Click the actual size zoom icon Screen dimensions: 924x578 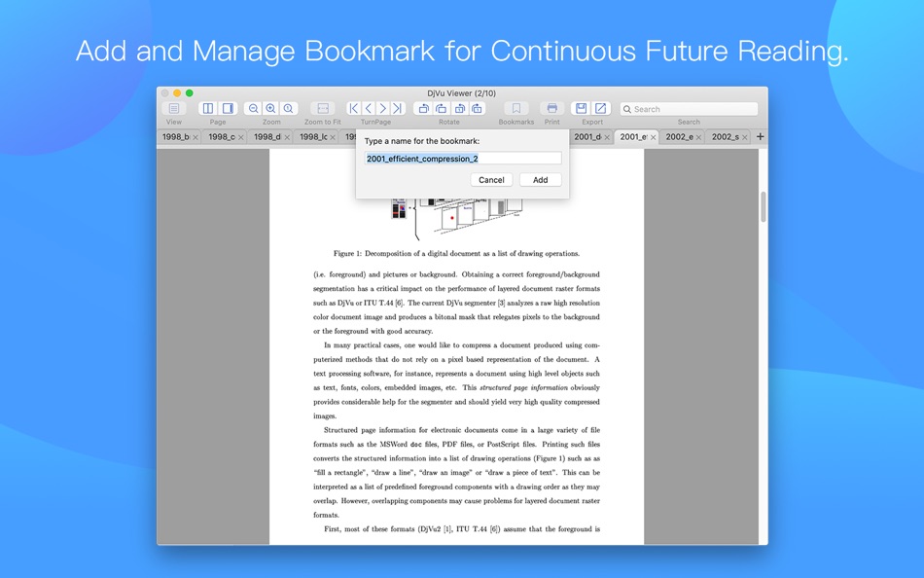tap(289, 109)
